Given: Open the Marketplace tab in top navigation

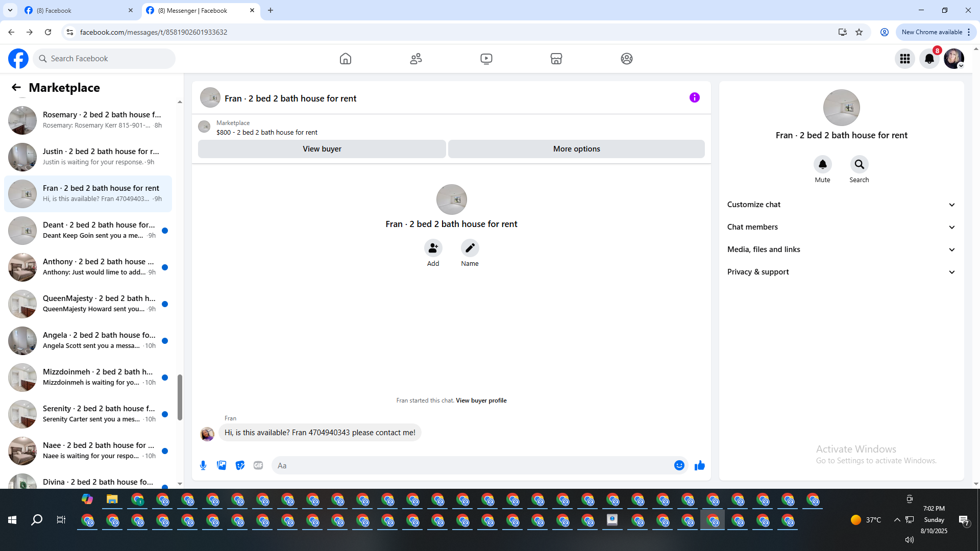Looking at the screenshot, I should [x=556, y=59].
